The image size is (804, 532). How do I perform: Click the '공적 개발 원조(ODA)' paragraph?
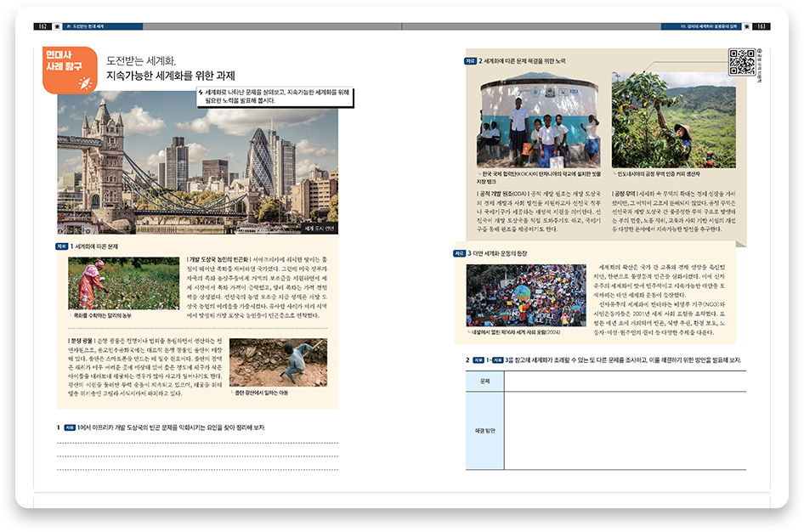pos(538,211)
